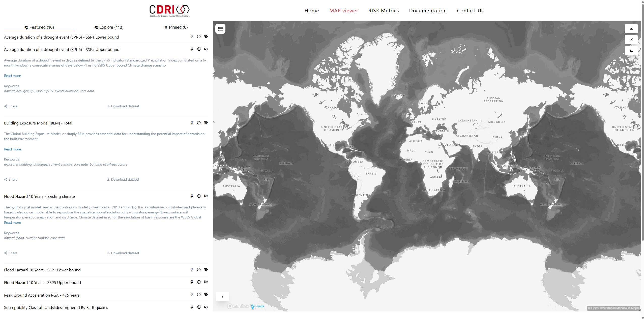Image resolution: width=644 pixels, height=319 pixels.
Task: Pin the Building Exposure Model layer
Action: (192, 123)
